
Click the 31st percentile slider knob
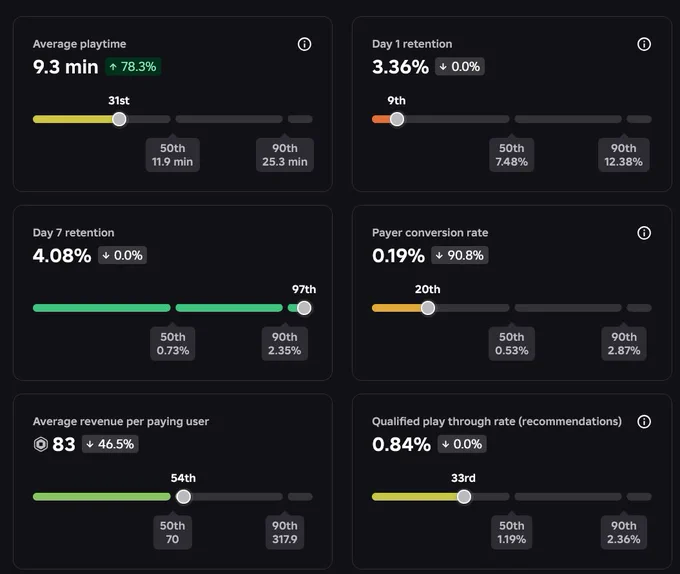119,119
